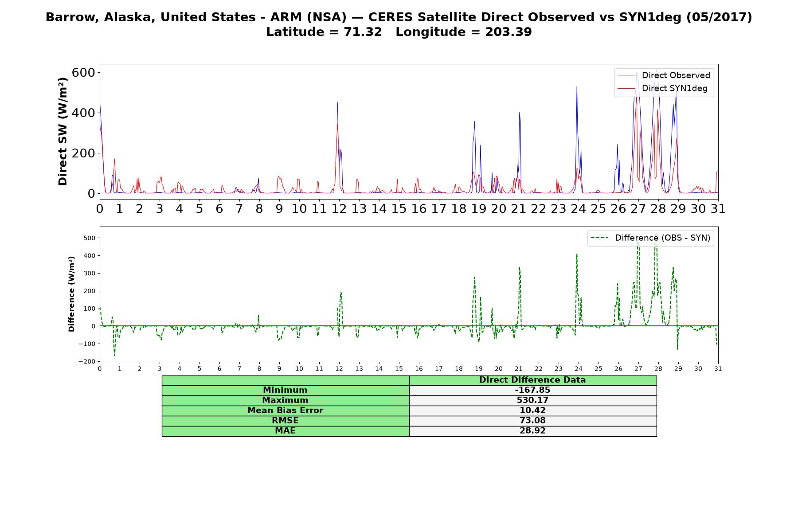Click the Direct Observed legend entry
This screenshot has width=798, height=532.
point(664,75)
